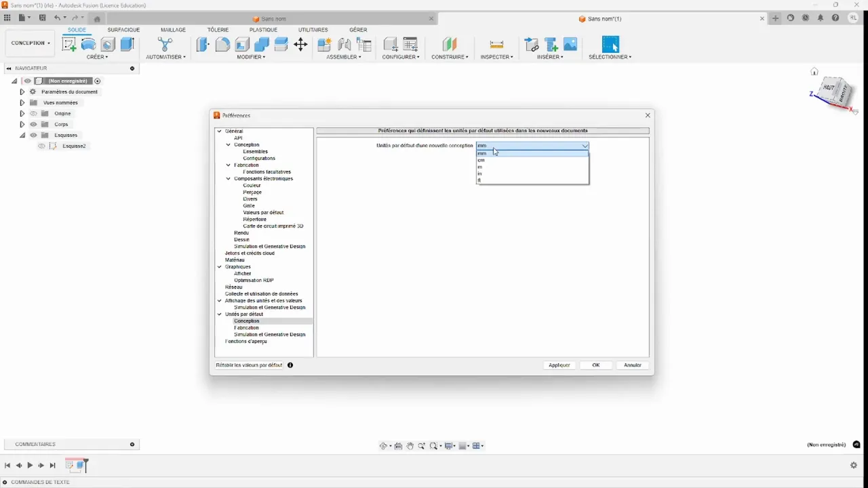Open the MODIFIER dropdown menu
The width and height of the screenshot is (868, 488).
251,57
